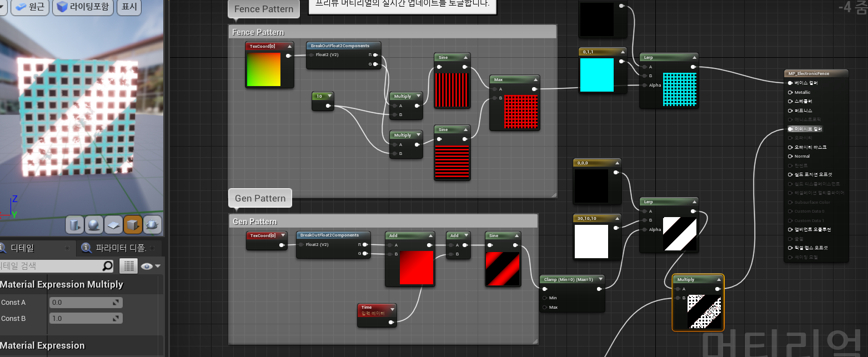Toggle preview arrow on 0,1,1 node
Image resolution: width=868 pixels, height=357 pixels.
tap(623, 51)
